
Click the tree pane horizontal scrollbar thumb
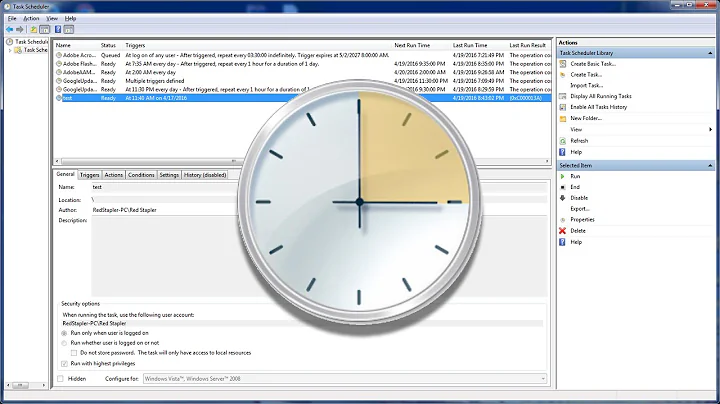[x=20, y=385]
